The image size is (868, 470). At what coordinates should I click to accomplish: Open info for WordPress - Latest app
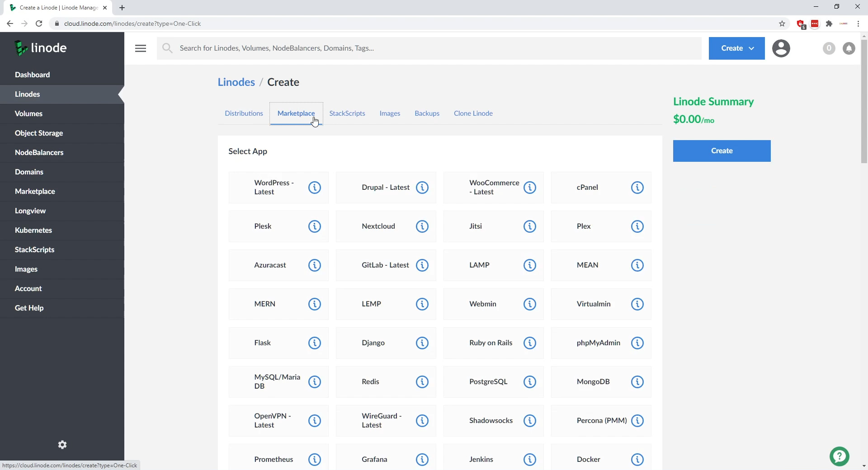(x=315, y=188)
